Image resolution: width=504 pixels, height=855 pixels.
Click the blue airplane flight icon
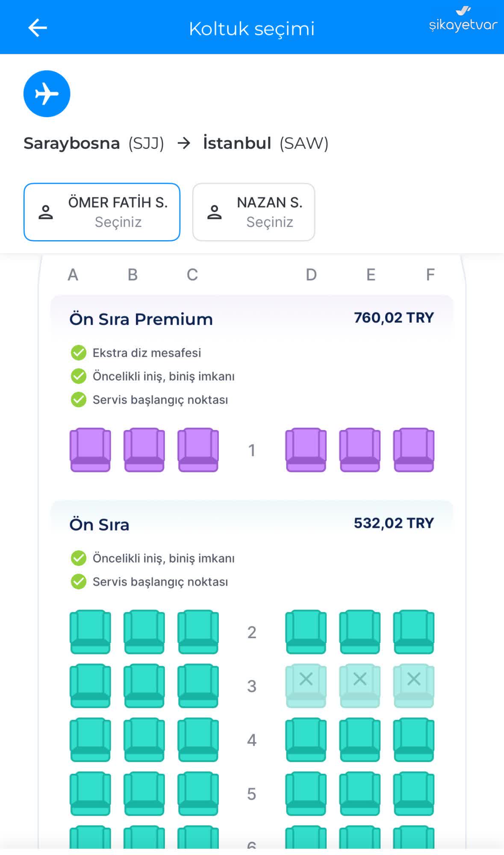(x=47, y=94)
